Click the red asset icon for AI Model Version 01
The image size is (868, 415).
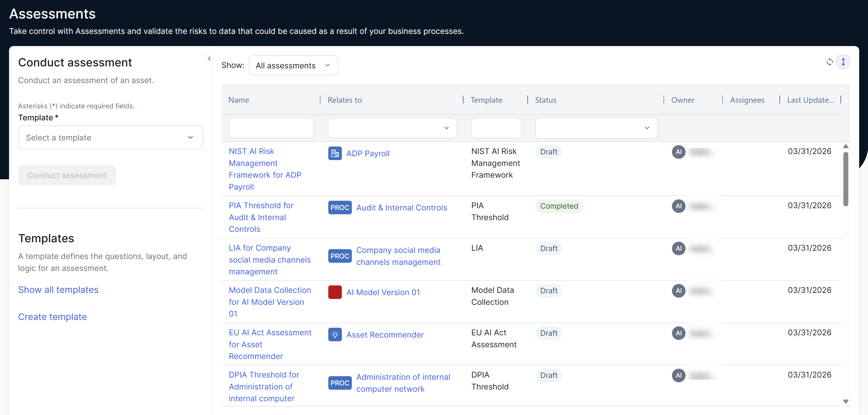point(335,292)
